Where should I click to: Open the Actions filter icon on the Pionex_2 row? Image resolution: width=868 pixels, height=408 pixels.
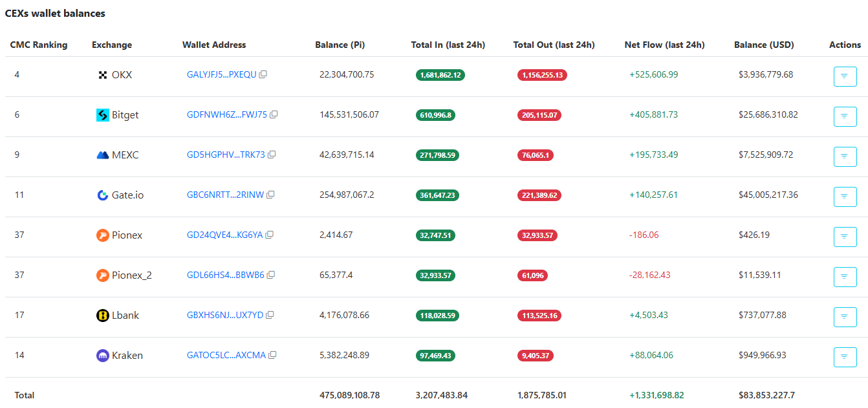[x=845, y=277]
